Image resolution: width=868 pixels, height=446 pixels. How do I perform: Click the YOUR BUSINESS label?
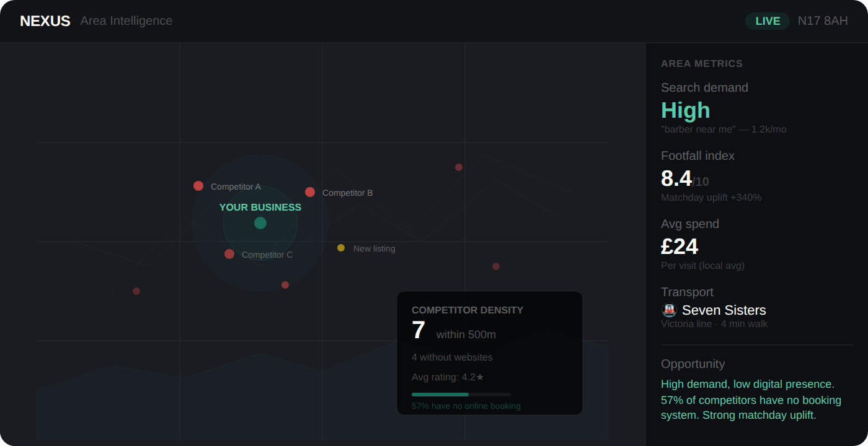coord(260,208)
